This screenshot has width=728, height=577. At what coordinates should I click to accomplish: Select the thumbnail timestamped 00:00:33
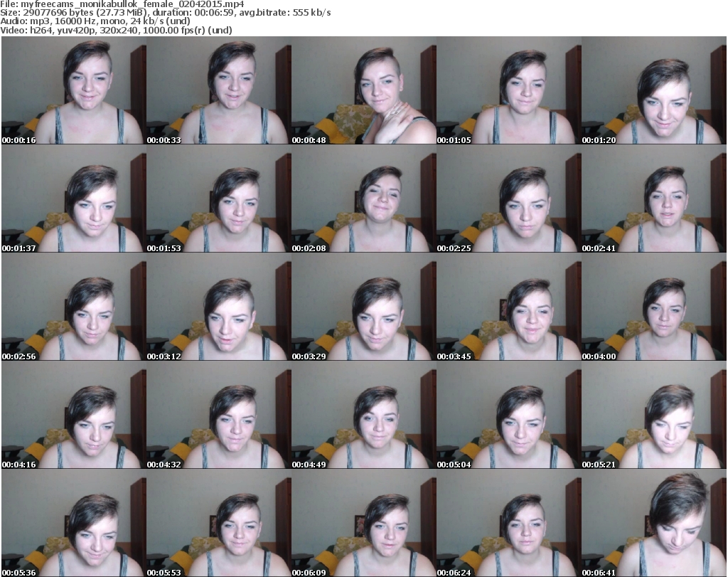point(219,90)
